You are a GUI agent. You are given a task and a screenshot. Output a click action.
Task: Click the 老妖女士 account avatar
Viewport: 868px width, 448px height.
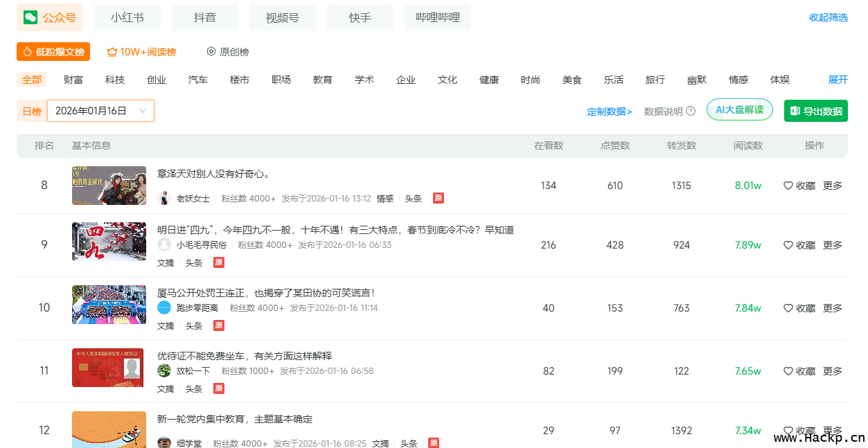pyautogui.click(x=164, y=198)
